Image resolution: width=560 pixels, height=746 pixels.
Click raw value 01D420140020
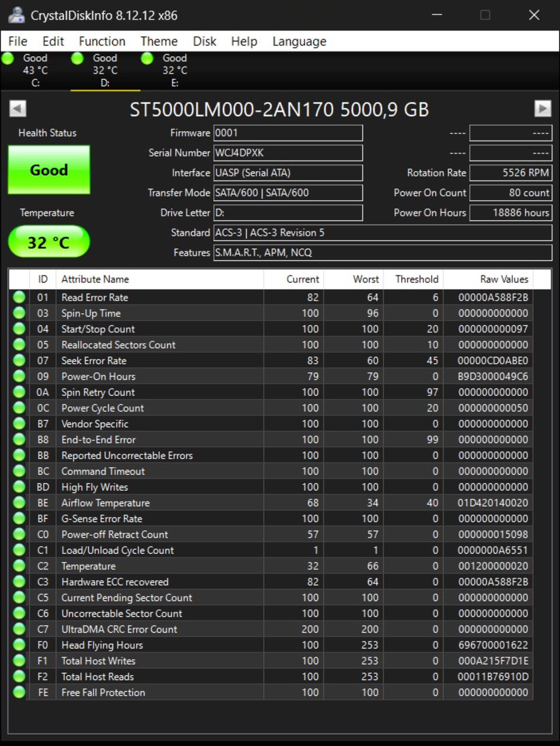tap(493, 503)
